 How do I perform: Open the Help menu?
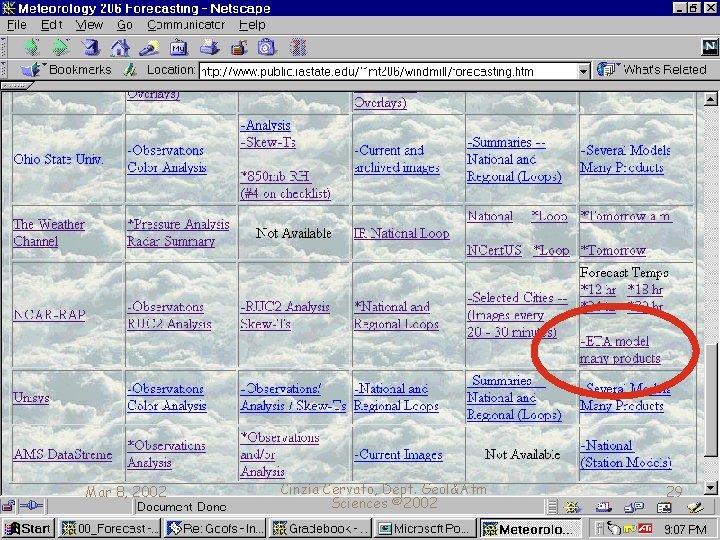[252, 25]
